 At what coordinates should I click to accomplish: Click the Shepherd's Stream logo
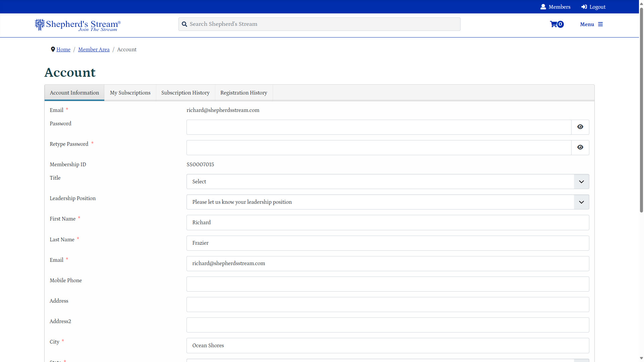click(77, 25)
